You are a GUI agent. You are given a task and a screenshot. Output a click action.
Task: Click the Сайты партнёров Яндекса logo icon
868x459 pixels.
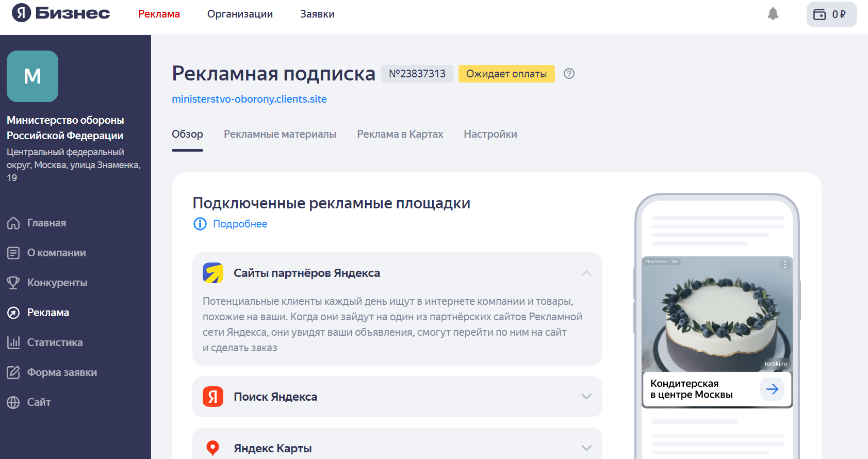click(x=213, y=273)
